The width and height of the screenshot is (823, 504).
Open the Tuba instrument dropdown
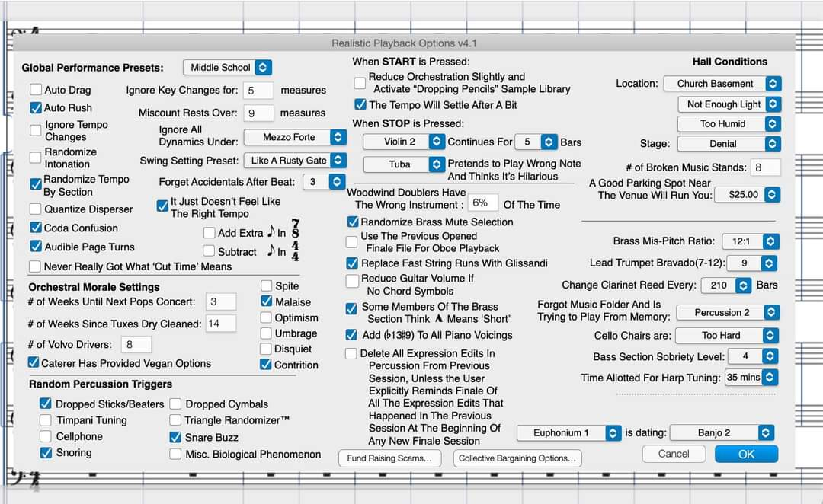click(404, 164)
